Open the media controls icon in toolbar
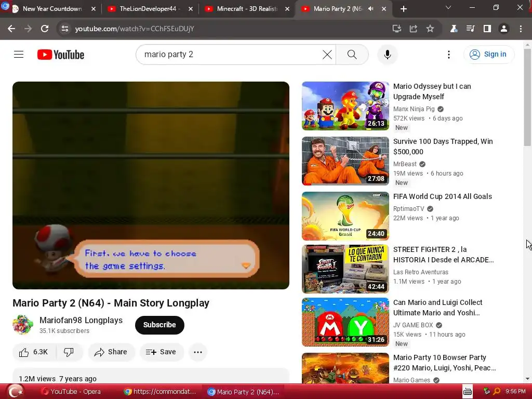Screen dimensions: 532x399 click(x=470, y=29)
